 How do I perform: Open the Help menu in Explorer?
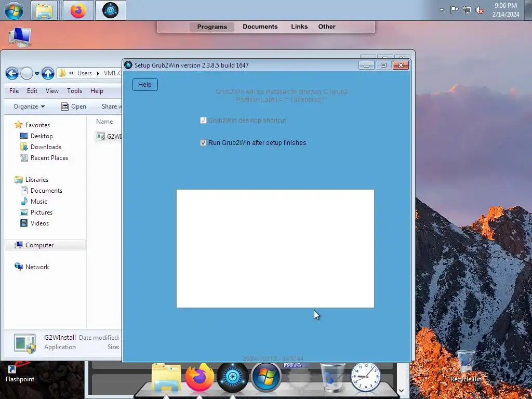coord(97,91)
